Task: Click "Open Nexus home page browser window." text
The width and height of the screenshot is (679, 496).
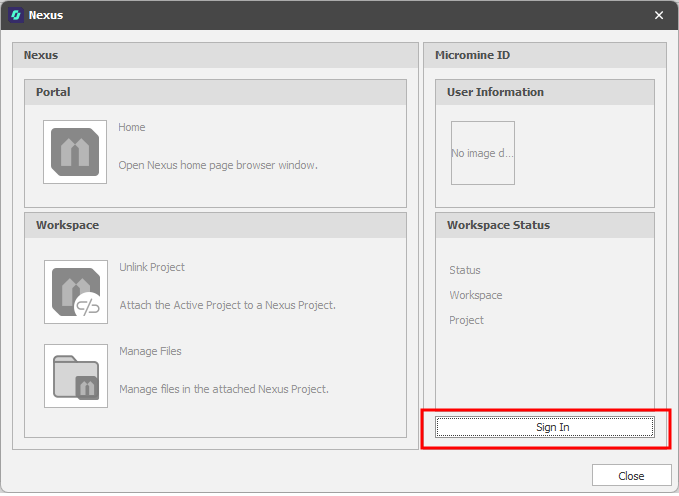Action: point(218,165)
